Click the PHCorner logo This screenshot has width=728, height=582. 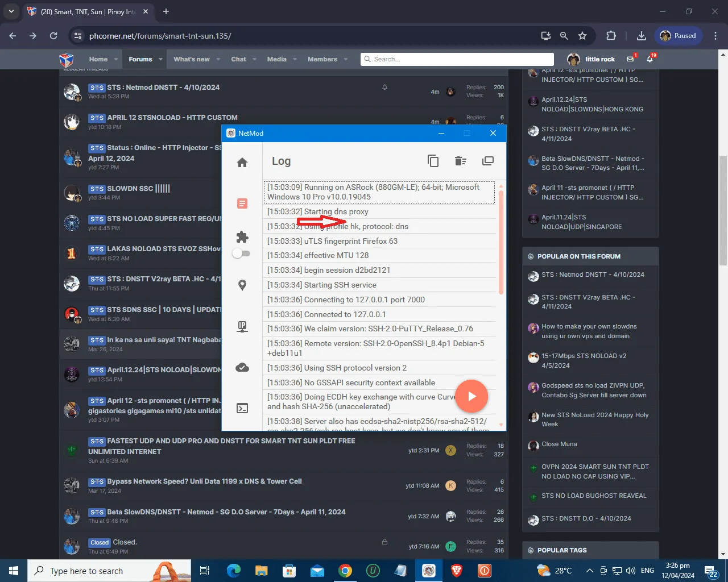(x=67, y=59)
